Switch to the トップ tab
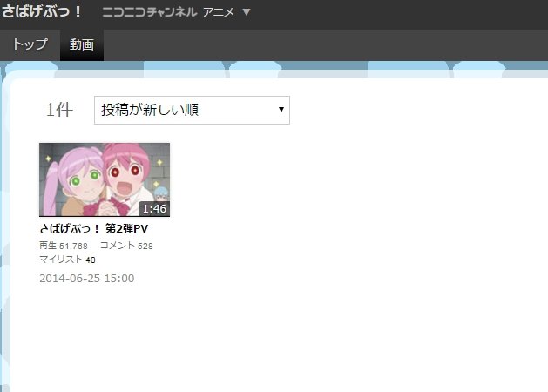The width and height of the screenshot is (548, 392). click(30, 44)
